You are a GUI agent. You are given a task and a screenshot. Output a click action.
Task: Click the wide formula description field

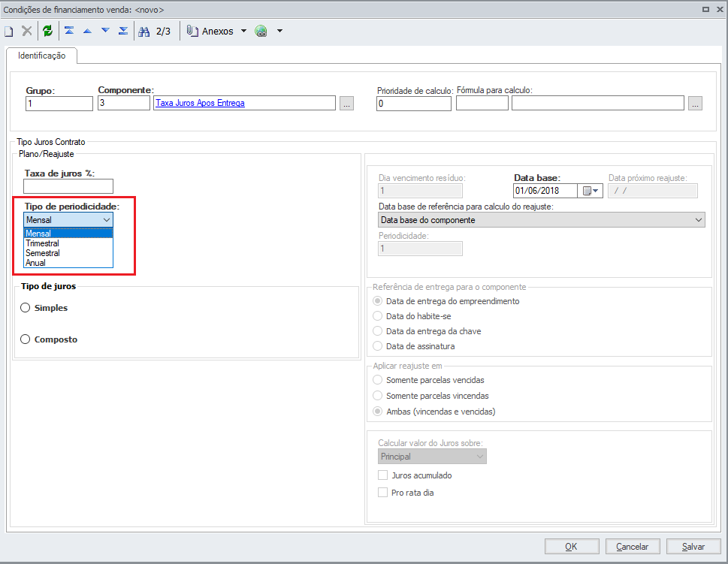click(598, 103)
